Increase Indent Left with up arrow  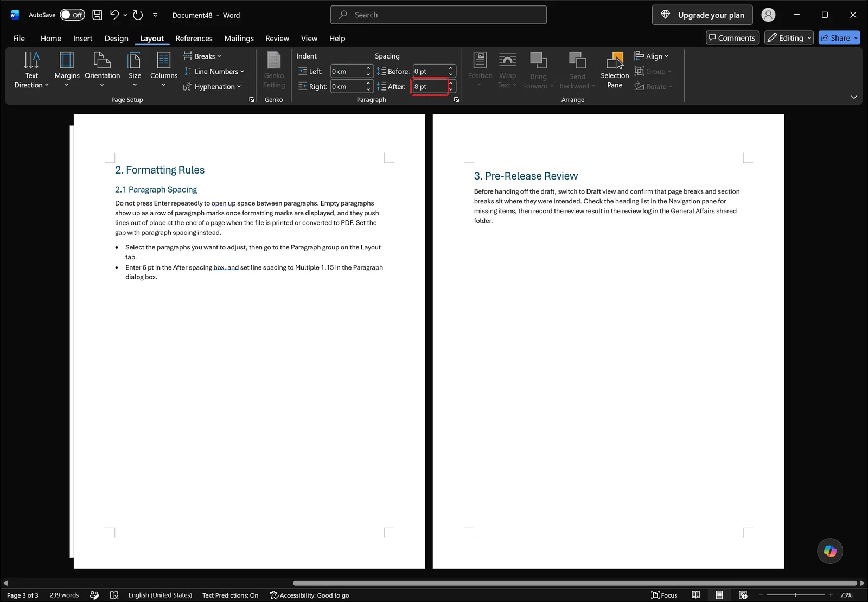pos(368,68)
